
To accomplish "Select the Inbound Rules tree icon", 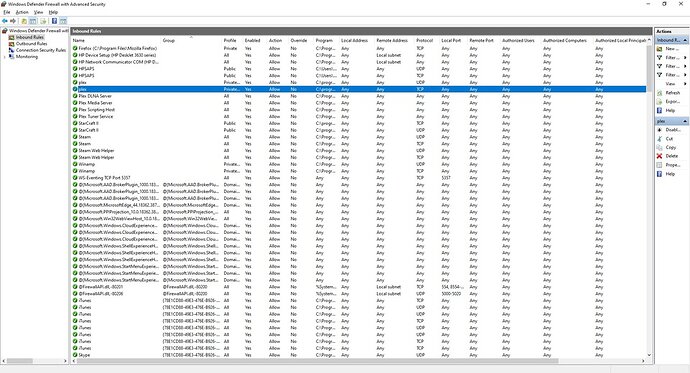I will click(11, 37).
